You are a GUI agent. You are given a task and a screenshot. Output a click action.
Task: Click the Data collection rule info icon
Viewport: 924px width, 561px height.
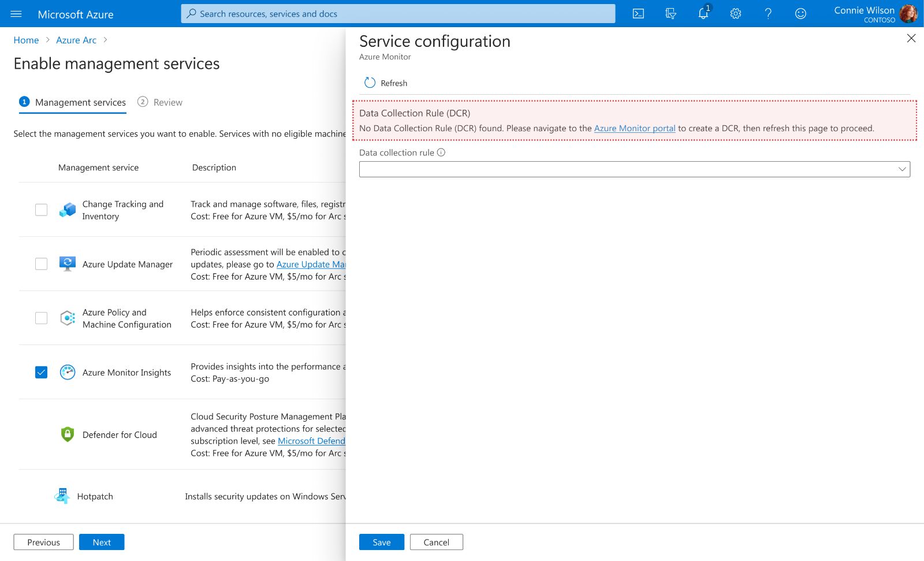click(441, 153)
